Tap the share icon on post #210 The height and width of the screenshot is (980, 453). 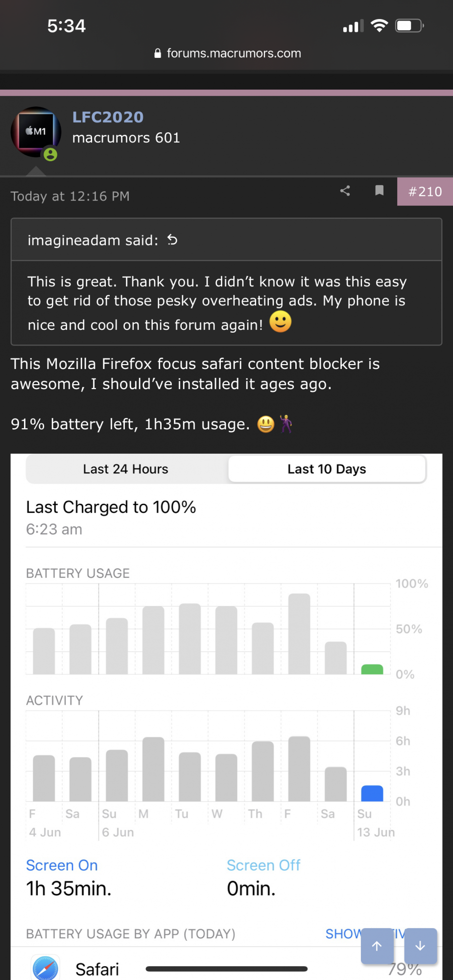(345, 191)
